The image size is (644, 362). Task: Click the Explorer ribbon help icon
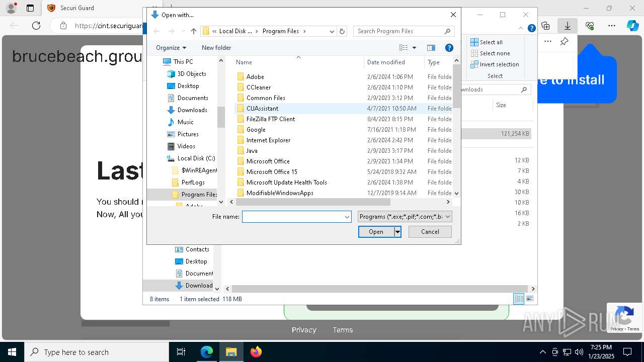pyautogui.click(x=531, y=28)
